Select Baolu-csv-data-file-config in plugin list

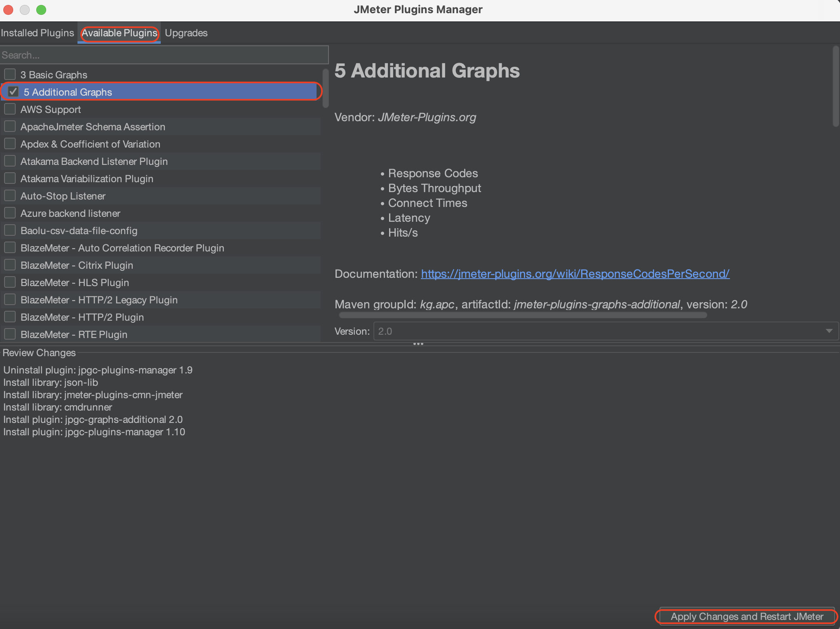[79, 230]
